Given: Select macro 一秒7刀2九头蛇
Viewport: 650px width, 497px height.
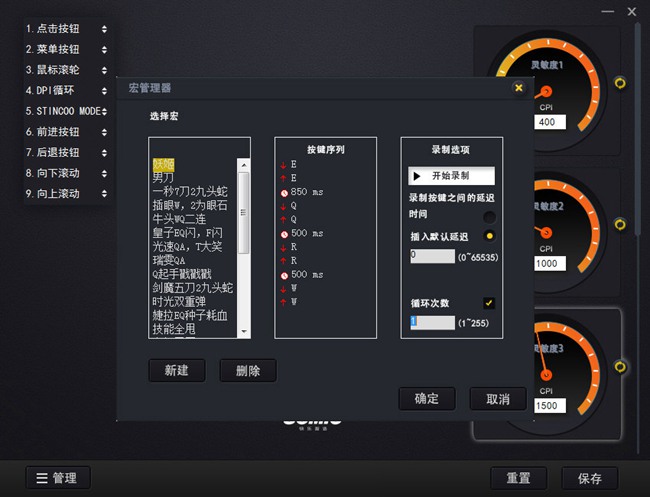Looking at the screenshot, I should pyautogui.click(x=190, y=192).
